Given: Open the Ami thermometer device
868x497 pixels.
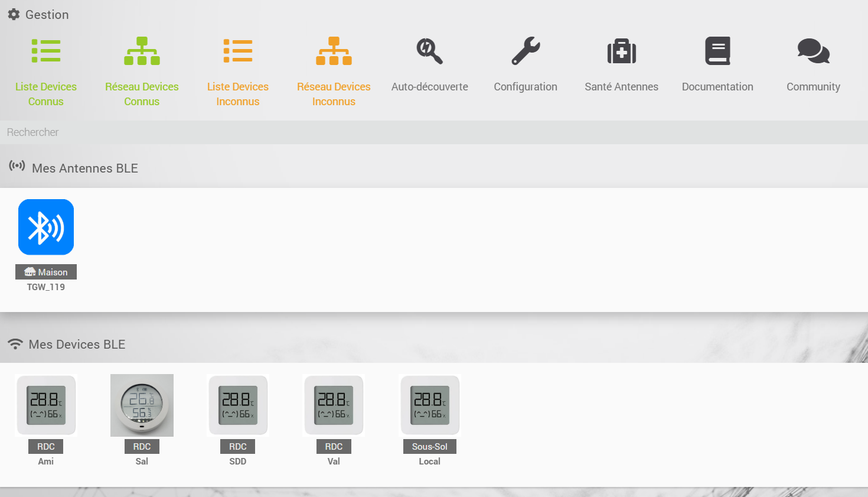Looking at the screenshot, I should click(x=46, y=405).
